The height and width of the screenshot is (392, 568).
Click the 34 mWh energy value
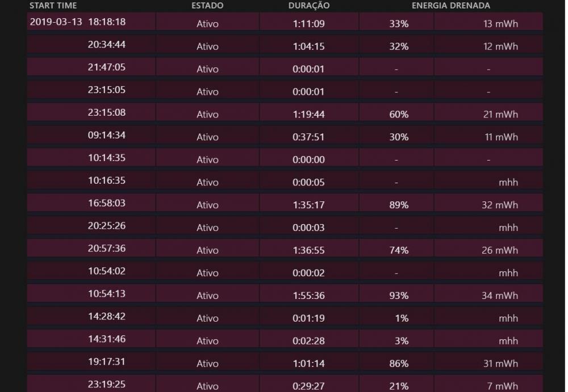click(x=500, y=296)
